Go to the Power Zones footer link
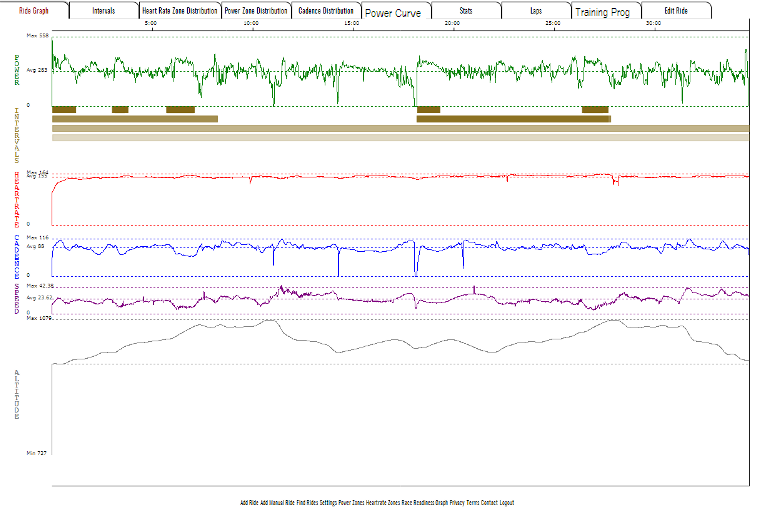The width and height of the screenshot is (761, 515). [351, 502]
